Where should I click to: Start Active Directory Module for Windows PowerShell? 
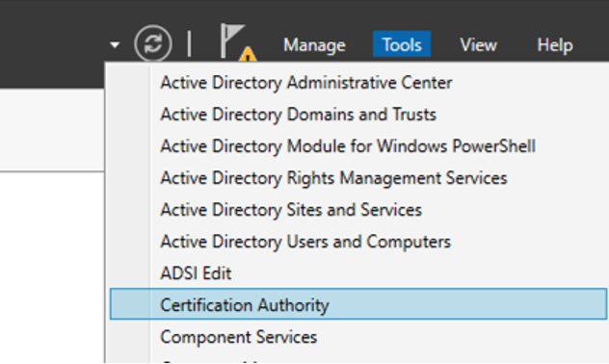pos(358,146)
